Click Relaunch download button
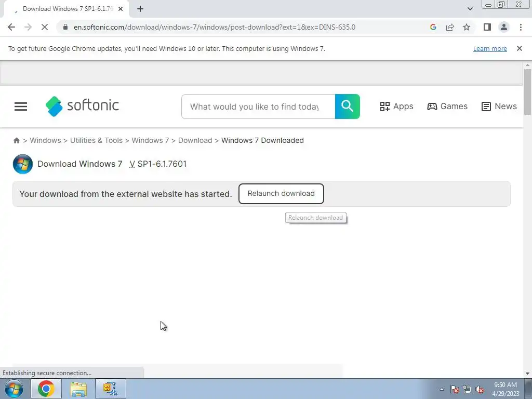The image size is (532, 399). (x=281, y=194)
